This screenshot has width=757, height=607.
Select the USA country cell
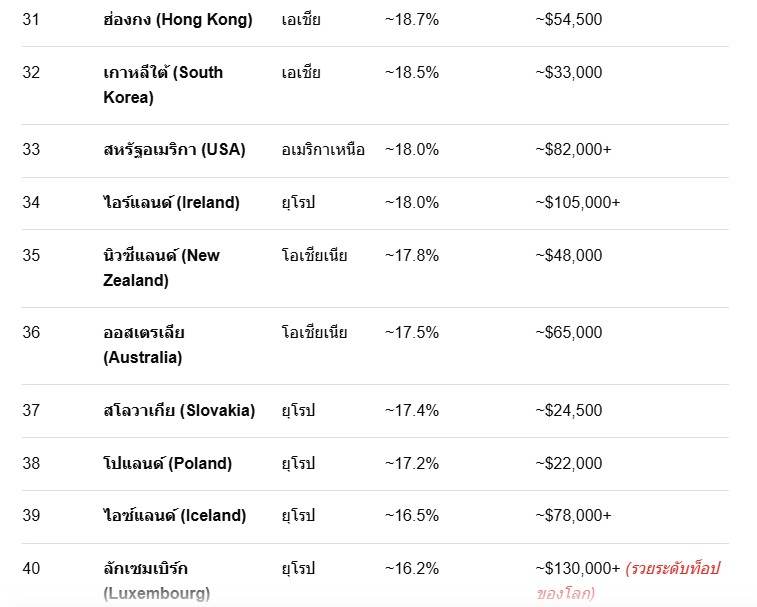174,150
